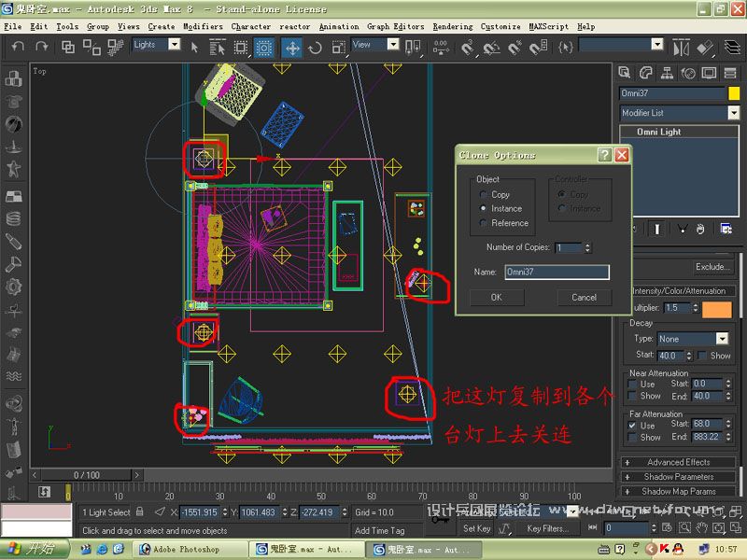
Task: Click the Exclude... button
Action: point(712,267)
